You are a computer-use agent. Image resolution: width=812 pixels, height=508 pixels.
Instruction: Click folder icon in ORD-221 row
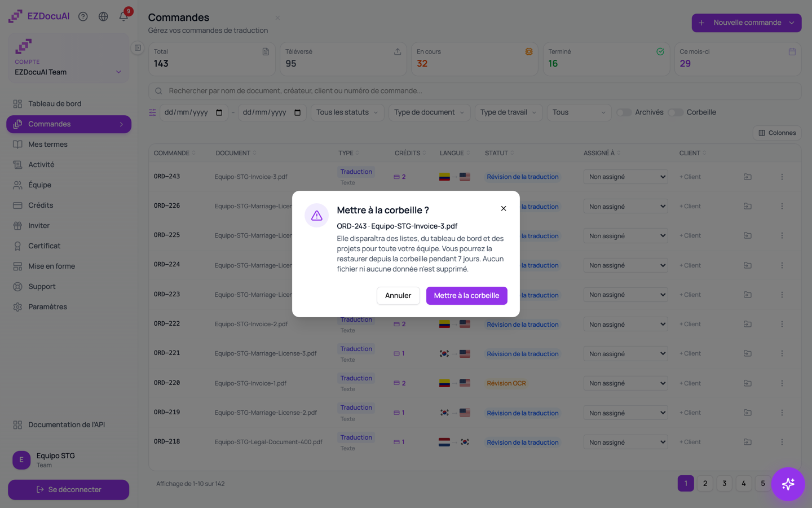(748, 353)
